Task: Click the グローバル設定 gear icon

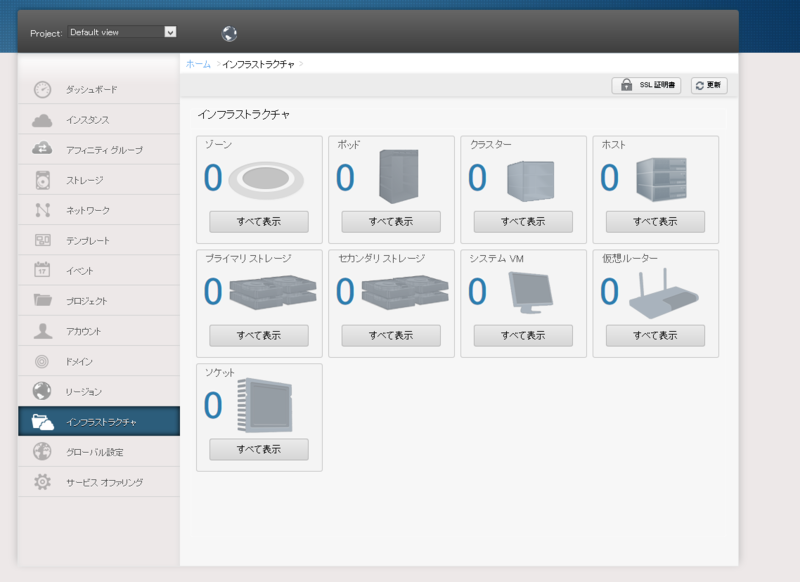Action: (x=40, y=451)
